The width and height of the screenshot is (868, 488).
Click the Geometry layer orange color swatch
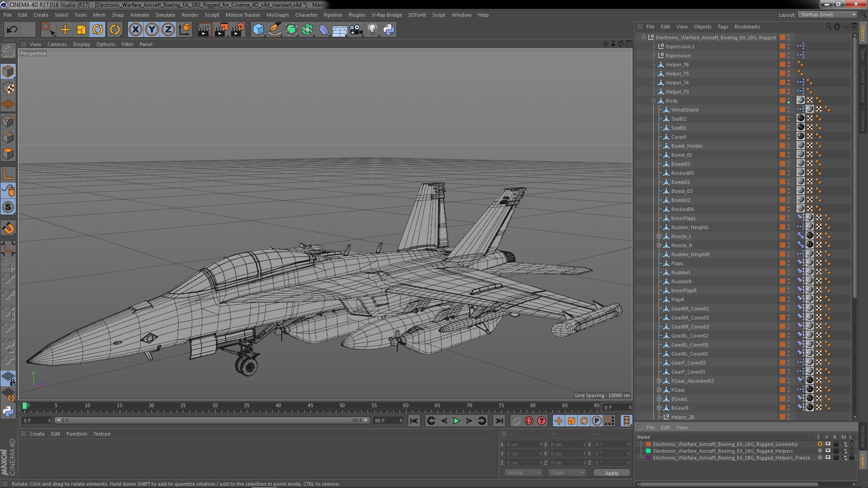[x=648, y=444]
